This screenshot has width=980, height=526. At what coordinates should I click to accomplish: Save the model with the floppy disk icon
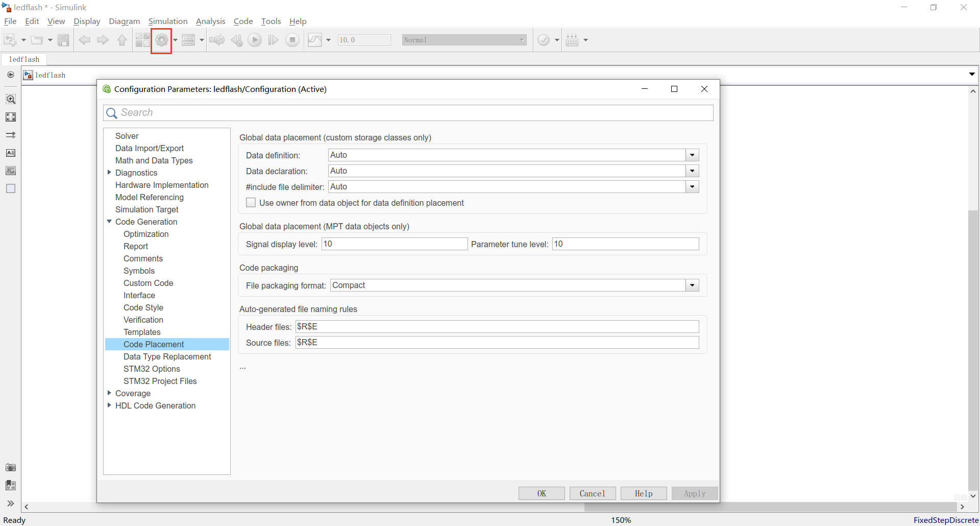63,40
